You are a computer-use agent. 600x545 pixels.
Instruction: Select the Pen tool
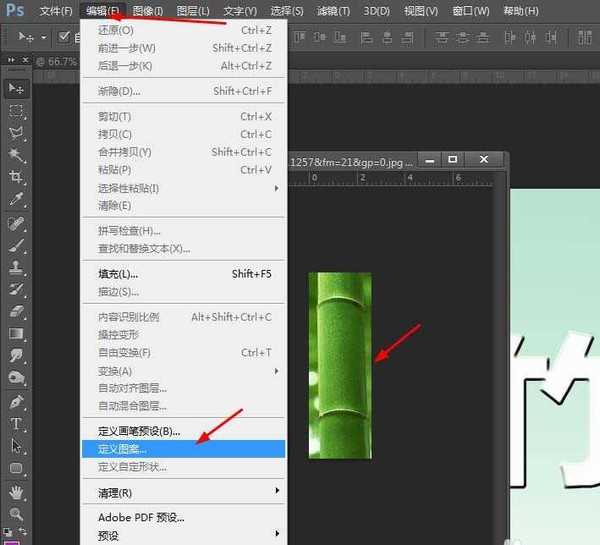pos(17,401)
